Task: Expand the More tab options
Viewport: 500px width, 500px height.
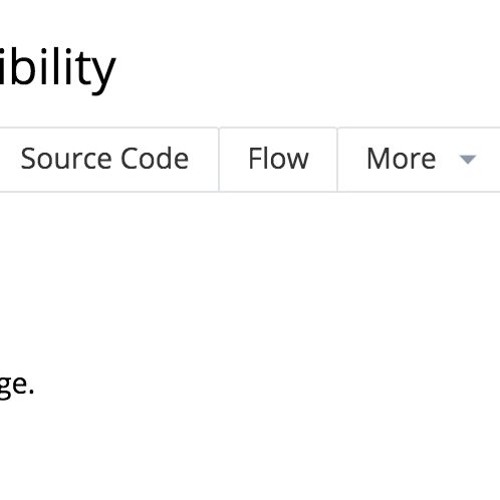Action: (419, 159)
